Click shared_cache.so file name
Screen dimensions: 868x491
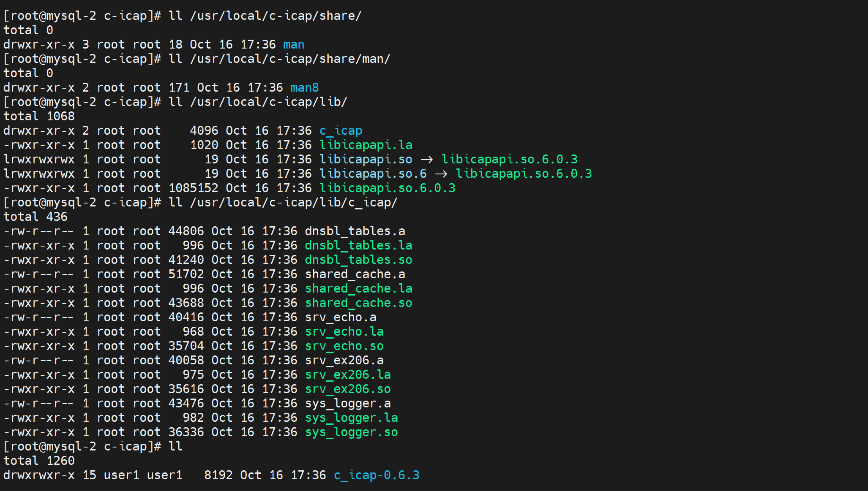pyautogui.click(x=358, y=303)
